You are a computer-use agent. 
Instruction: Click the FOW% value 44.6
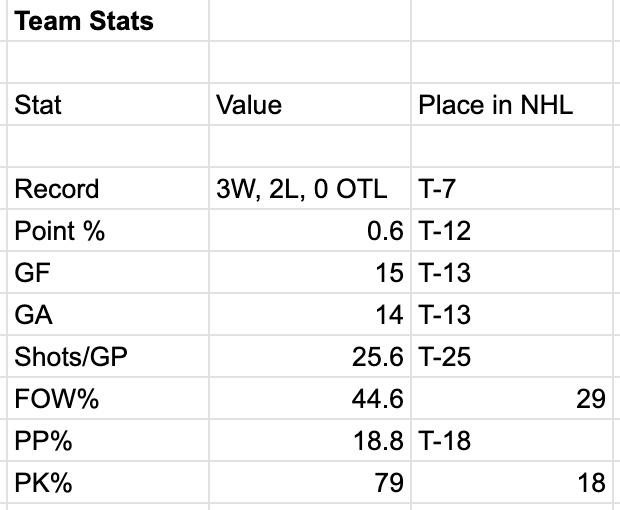tap(378, 399)
